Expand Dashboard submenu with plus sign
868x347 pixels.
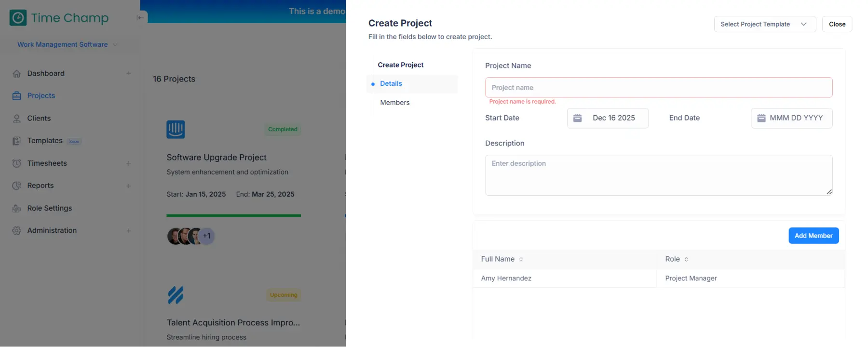tap(129, 74)
